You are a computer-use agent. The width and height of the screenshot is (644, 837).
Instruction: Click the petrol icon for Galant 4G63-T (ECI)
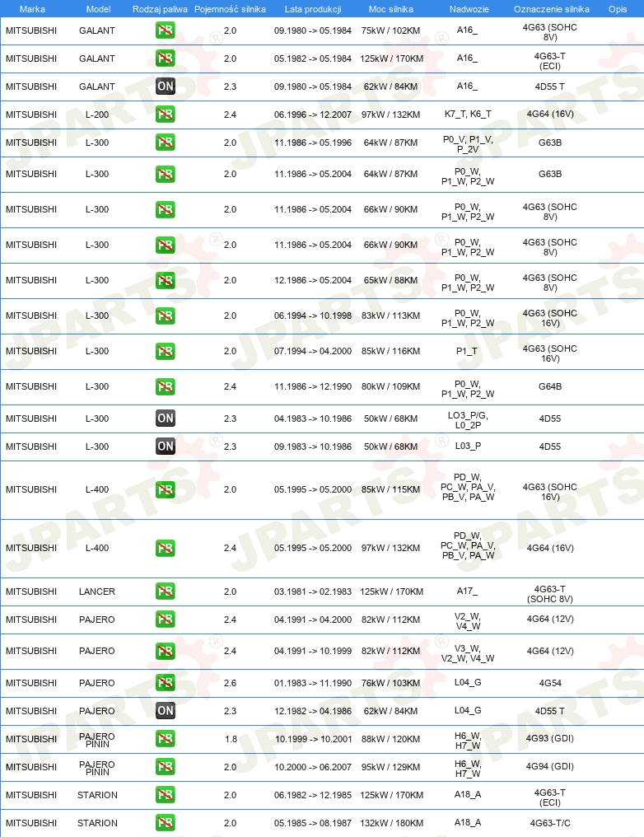pos(166,58)
